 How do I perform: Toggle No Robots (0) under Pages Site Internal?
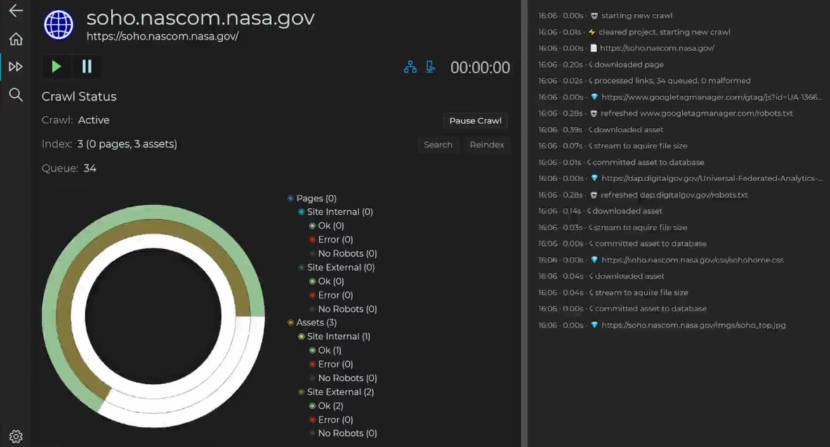click(x=343, y=254)
